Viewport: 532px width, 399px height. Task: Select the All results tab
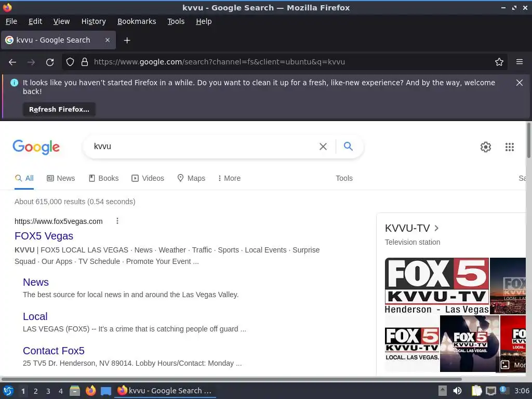tap(24, 178)
